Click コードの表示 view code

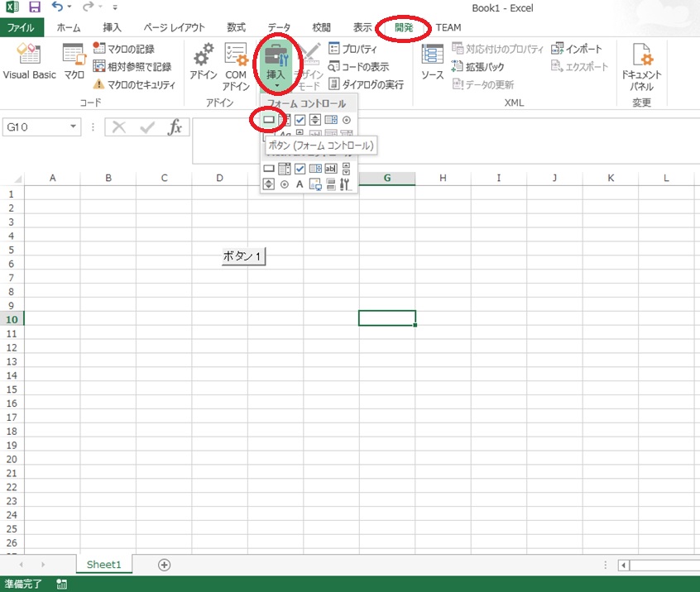(358, 66)
